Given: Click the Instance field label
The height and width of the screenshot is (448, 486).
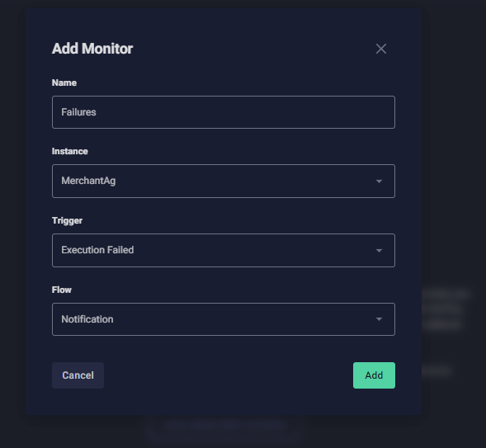Looking at the screenshot, I should pyautogui.click(x=70, y=151).
